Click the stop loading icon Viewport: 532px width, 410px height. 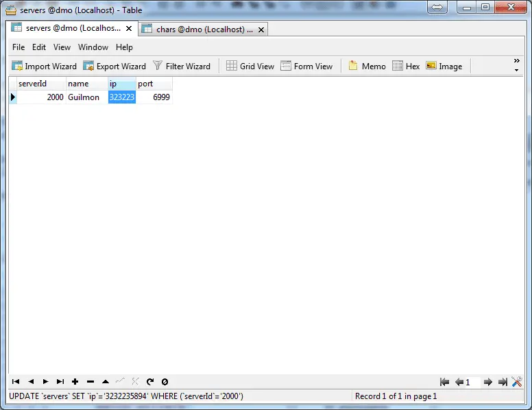pyautogui.click(x=165, y=382)
